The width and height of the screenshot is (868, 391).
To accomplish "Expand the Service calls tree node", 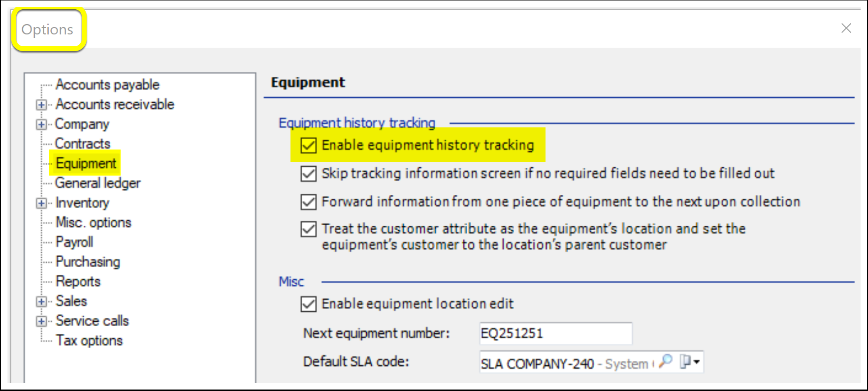I will (41, 321).
